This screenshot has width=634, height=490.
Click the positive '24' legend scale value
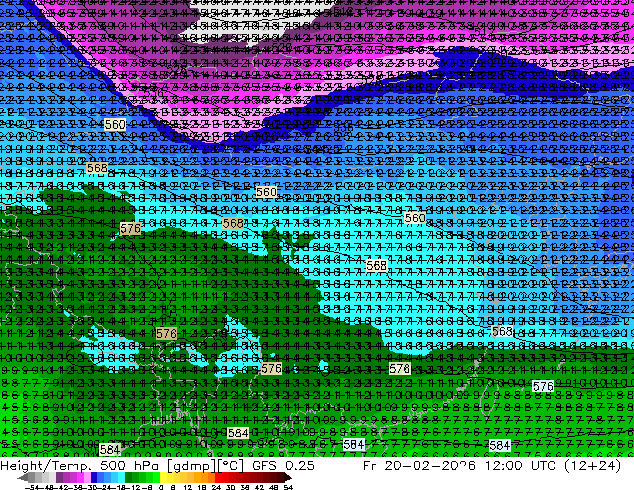click(x=216, y=487)
